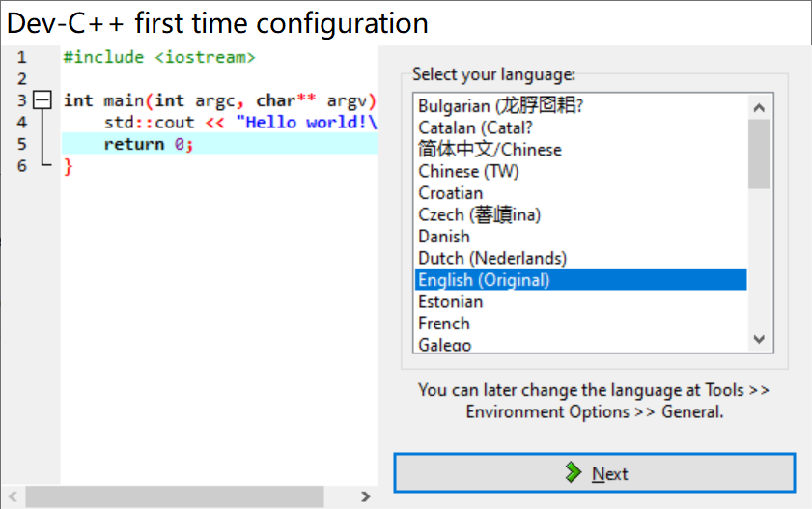The image size is (812, 509).
Task: Select Danish in the language list
Action: click(x=580, y=237)
